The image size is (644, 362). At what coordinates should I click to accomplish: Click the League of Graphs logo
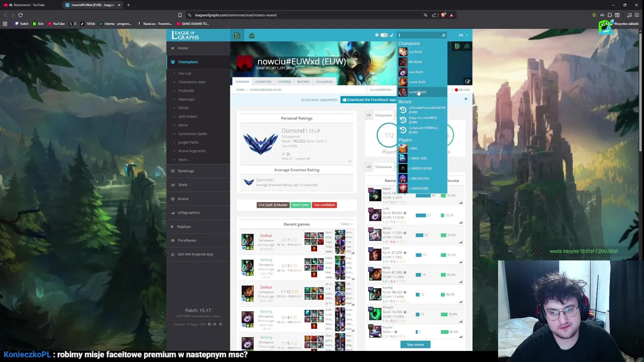click(x=185, y=35)
